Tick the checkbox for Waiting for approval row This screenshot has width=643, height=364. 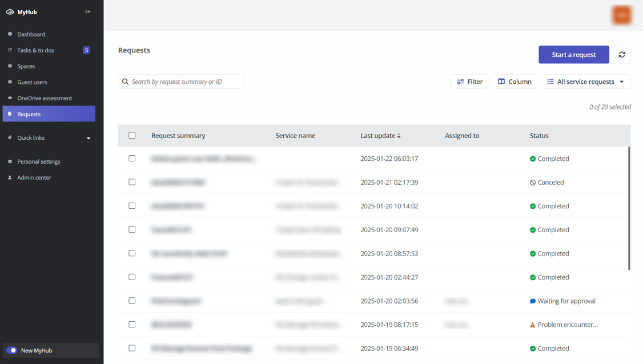[x=132, y=301]
